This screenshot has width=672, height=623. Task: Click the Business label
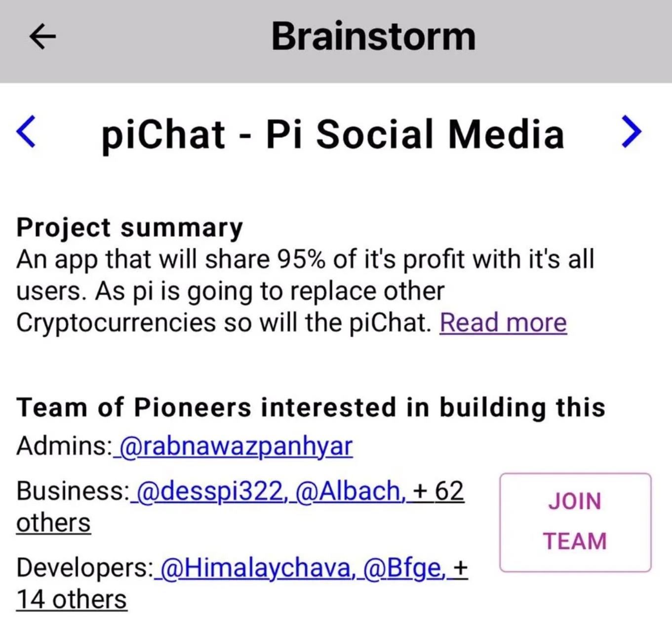click(x=73, y=491)
